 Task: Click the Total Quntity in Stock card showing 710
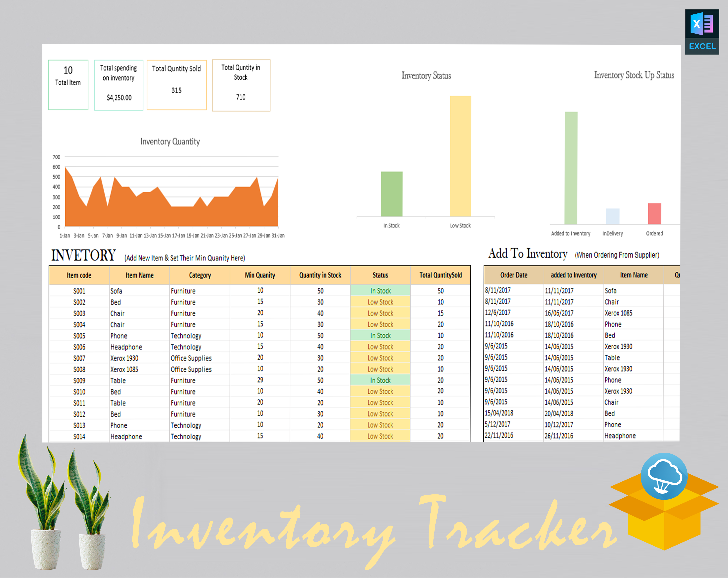tap(241, 85)
